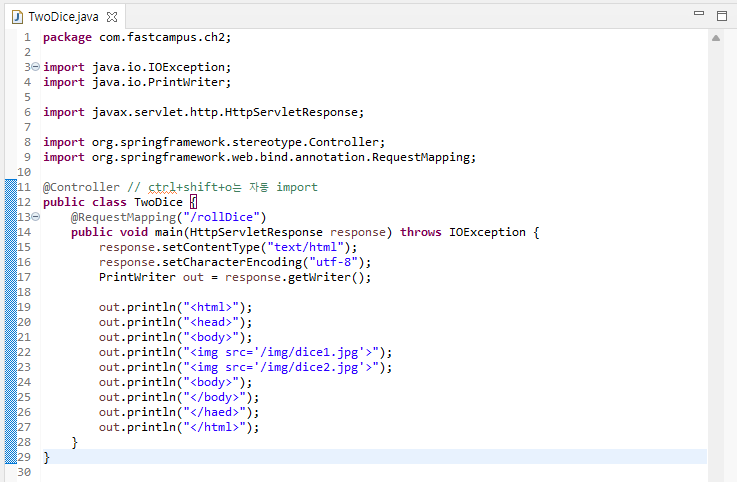Screen dimensions: 737x482
Task: Click the dice1.jpg img string
Action: tap(281, 353)
